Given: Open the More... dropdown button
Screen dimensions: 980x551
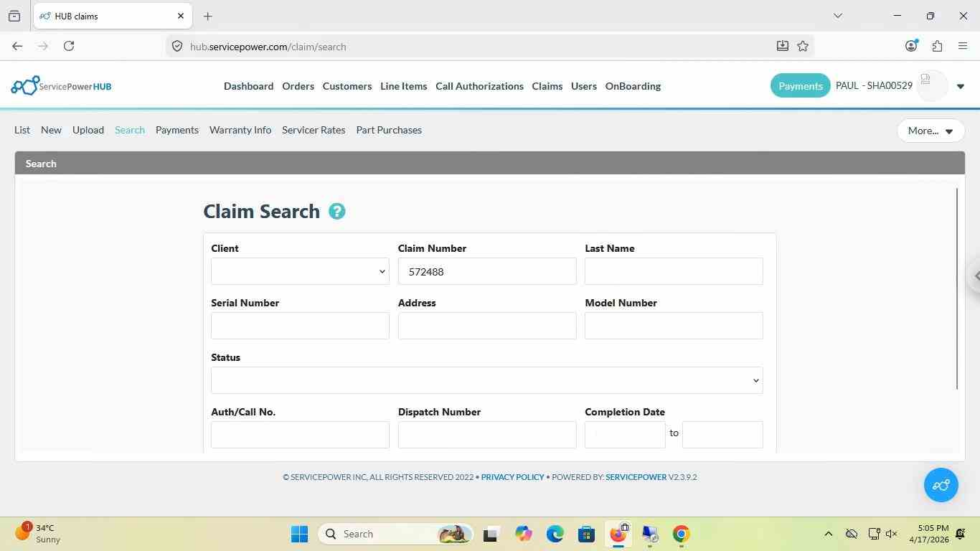Looking at the screenshot, I should click(930, 131).
